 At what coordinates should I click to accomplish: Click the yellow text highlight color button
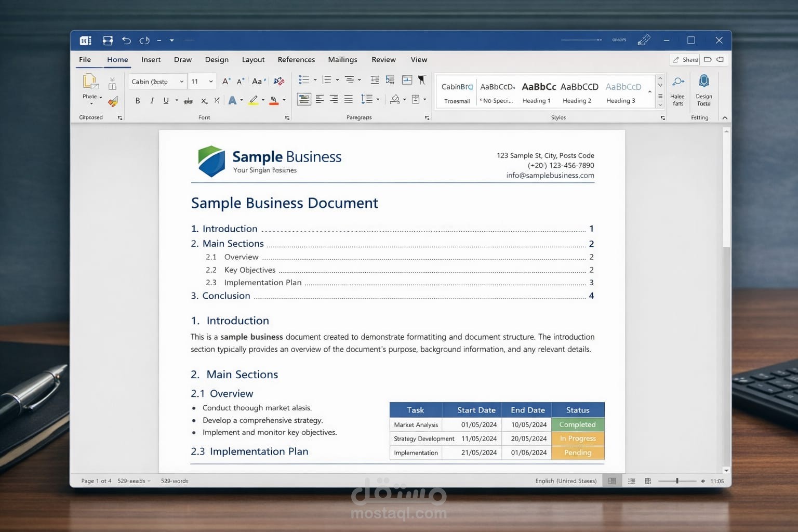pos(253,100)
